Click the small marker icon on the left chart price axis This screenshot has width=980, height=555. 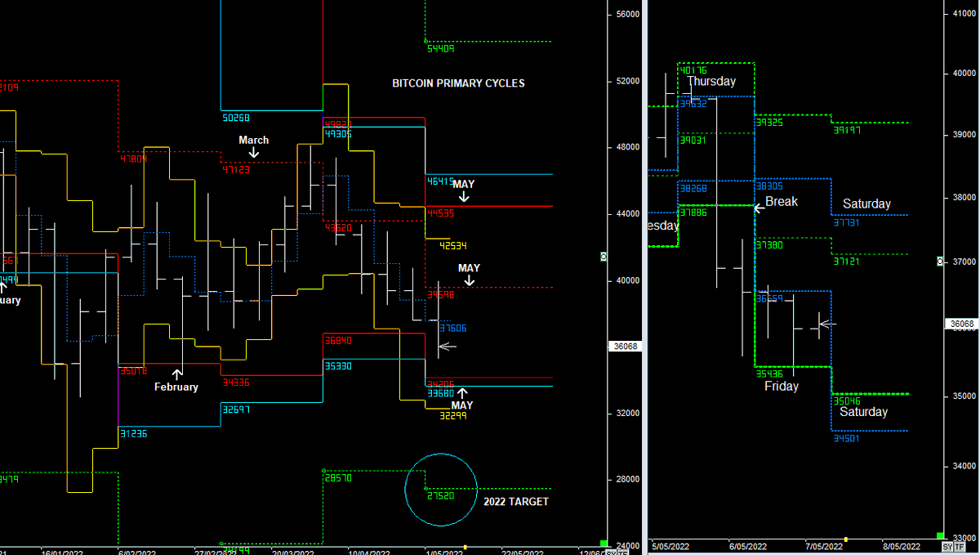(604, 256)
